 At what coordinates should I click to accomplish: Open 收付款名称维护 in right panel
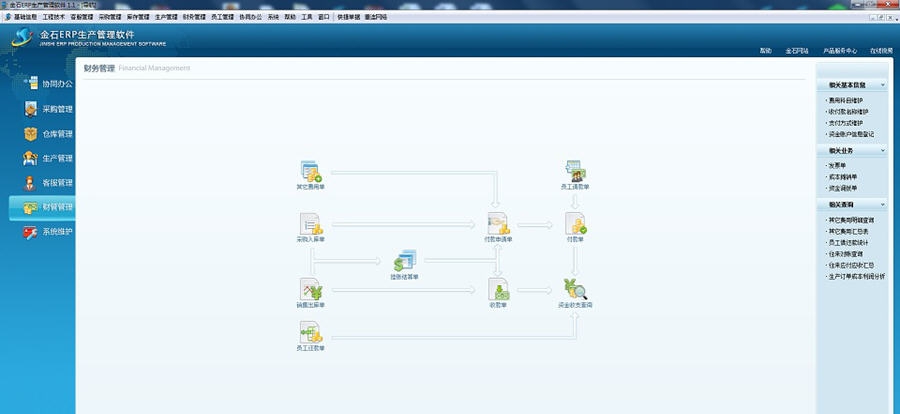click(x=848, y=112)
